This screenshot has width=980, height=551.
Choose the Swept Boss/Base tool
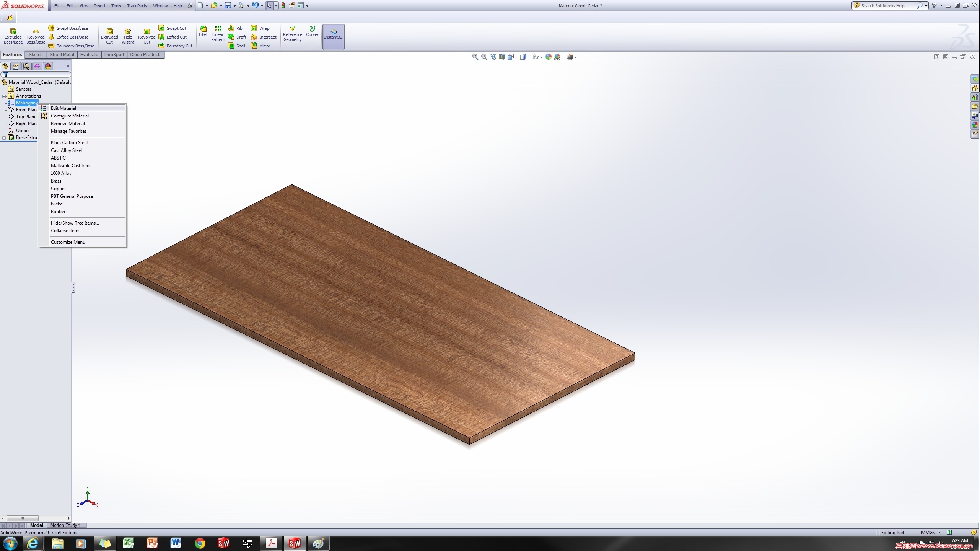[x=68, y=28]
